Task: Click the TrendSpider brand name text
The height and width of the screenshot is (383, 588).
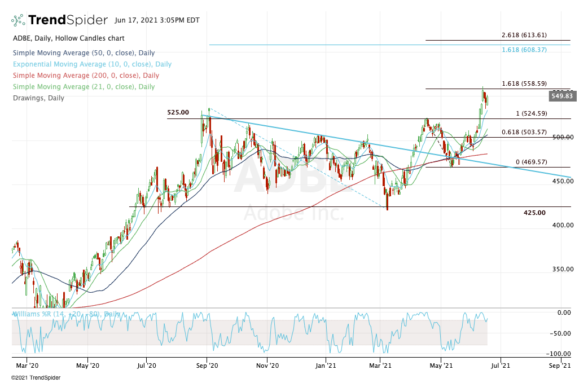Action: [x=68, y=20]
